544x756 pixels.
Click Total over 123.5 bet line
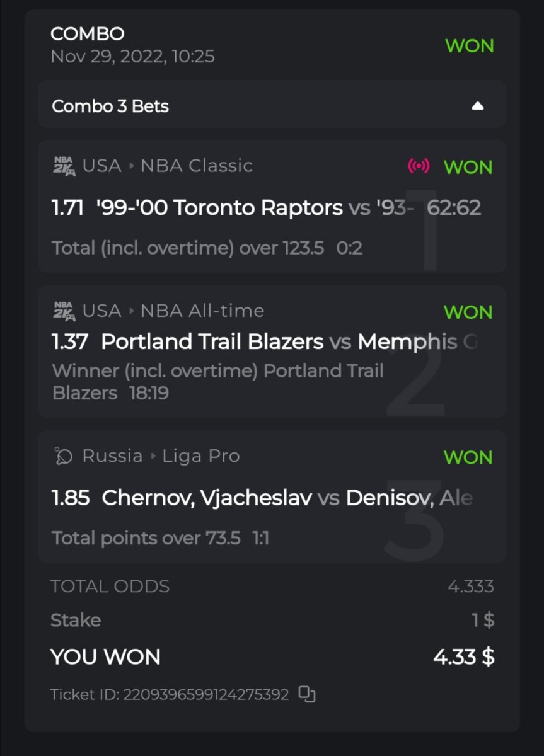click(188, 248)
